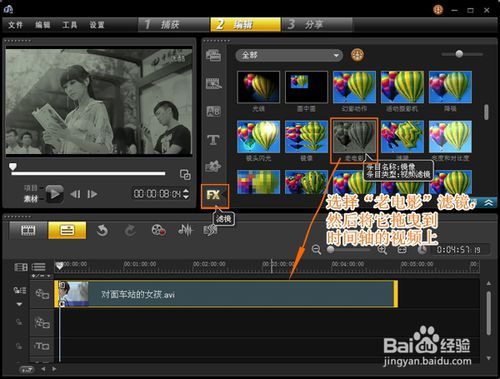
Task: Play the preview video
Action: (55, 194)
